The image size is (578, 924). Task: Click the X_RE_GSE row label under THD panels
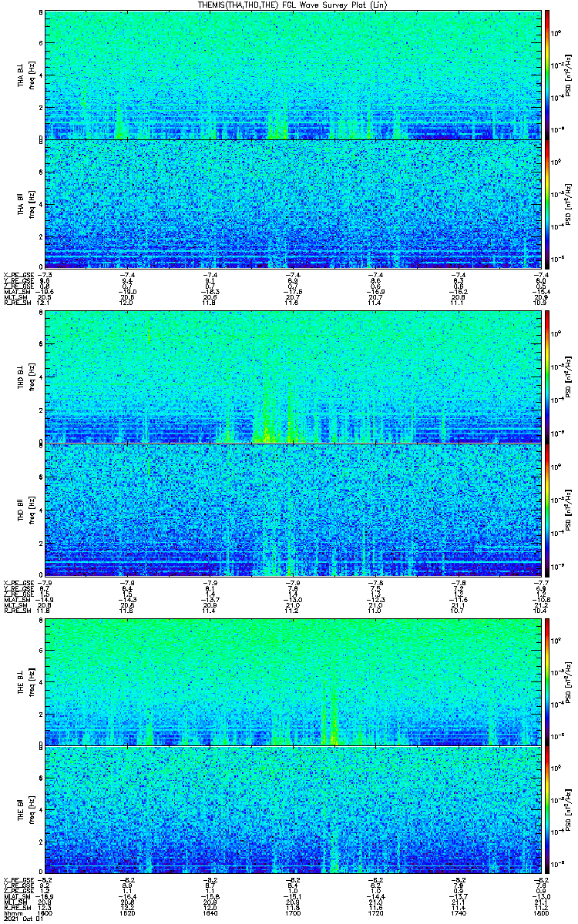tap(18, 582)
